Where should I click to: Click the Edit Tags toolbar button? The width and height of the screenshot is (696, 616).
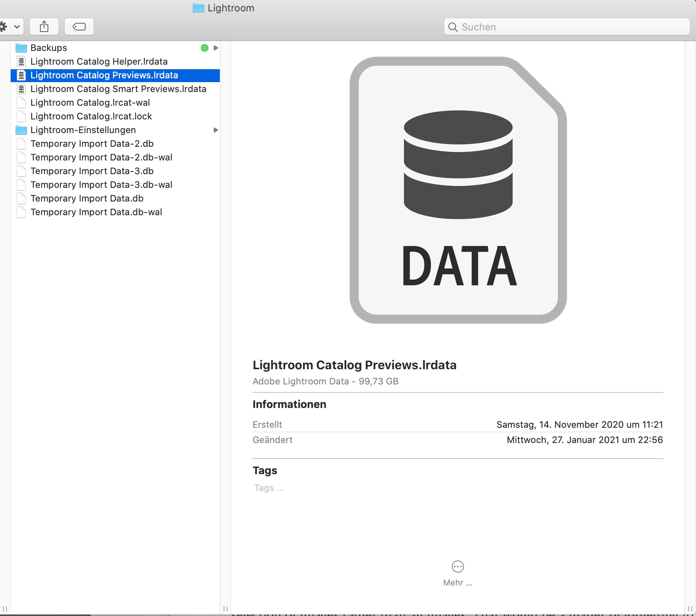[x=79, y=27]
